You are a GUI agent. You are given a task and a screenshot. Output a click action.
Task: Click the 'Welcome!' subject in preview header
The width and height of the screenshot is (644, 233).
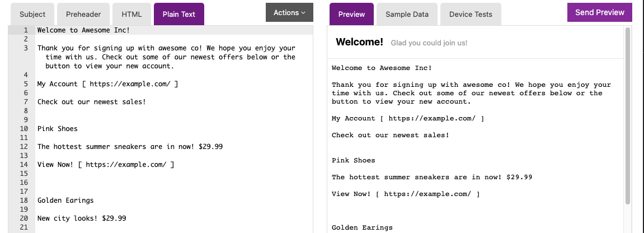(359, 42)
